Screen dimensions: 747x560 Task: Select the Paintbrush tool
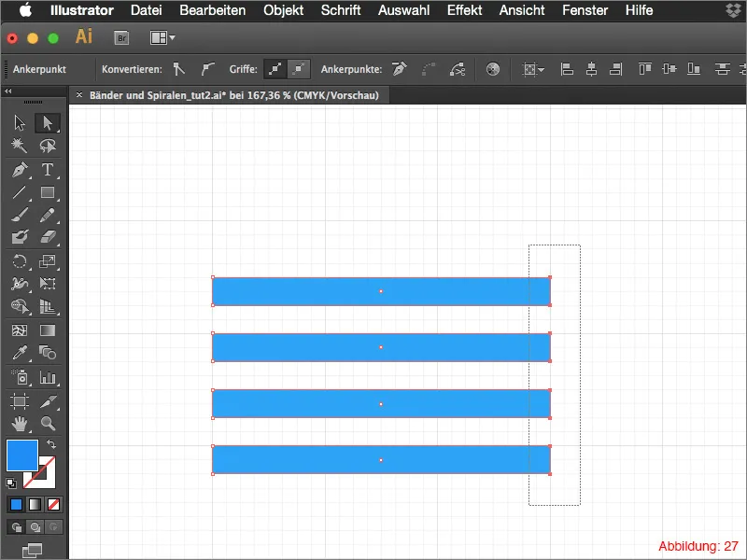point(20,216)
